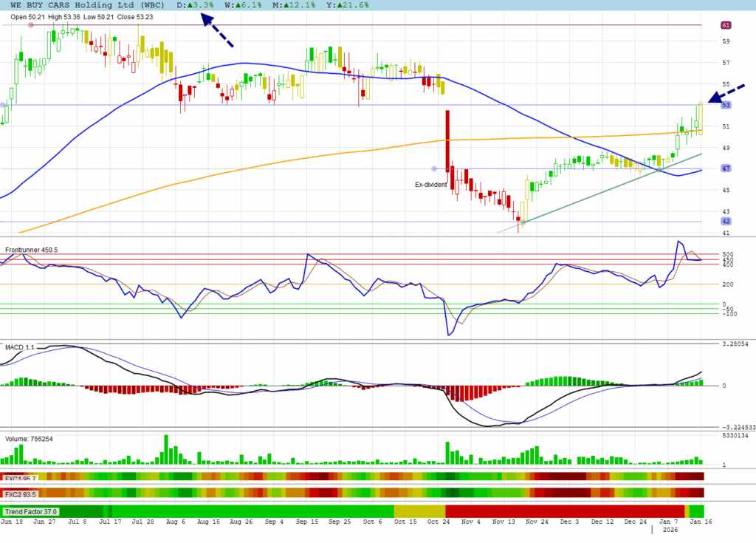The height and width of the screenshot is (543, 756).
Task: Open the Frontrunner 450.5 indicator label
Action: point(32,250)
